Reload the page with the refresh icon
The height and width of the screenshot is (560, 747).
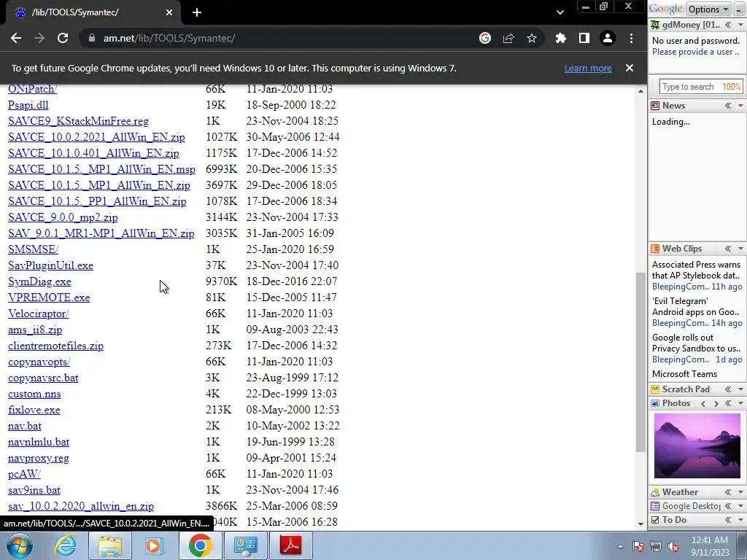tap(63, 38)
